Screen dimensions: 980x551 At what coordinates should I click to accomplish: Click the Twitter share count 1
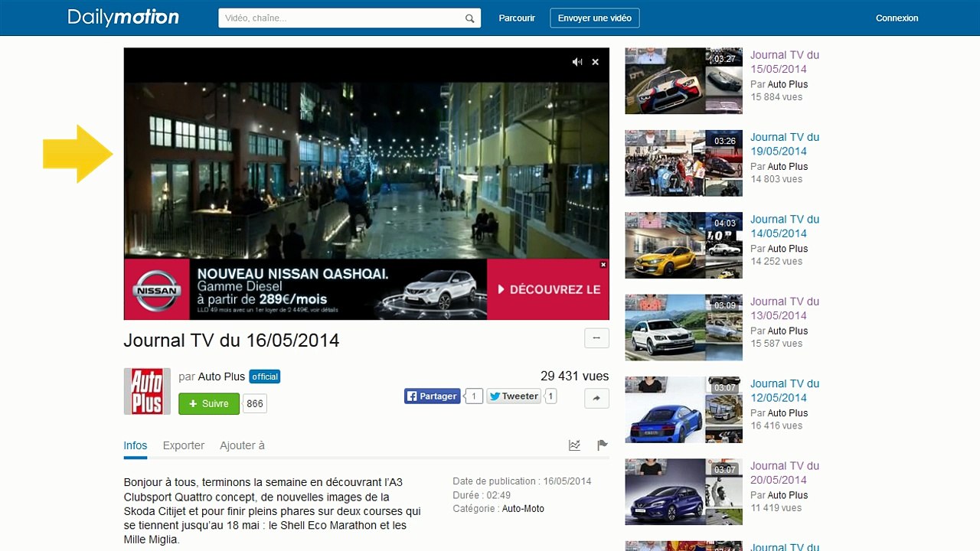[x=550, y=396]
